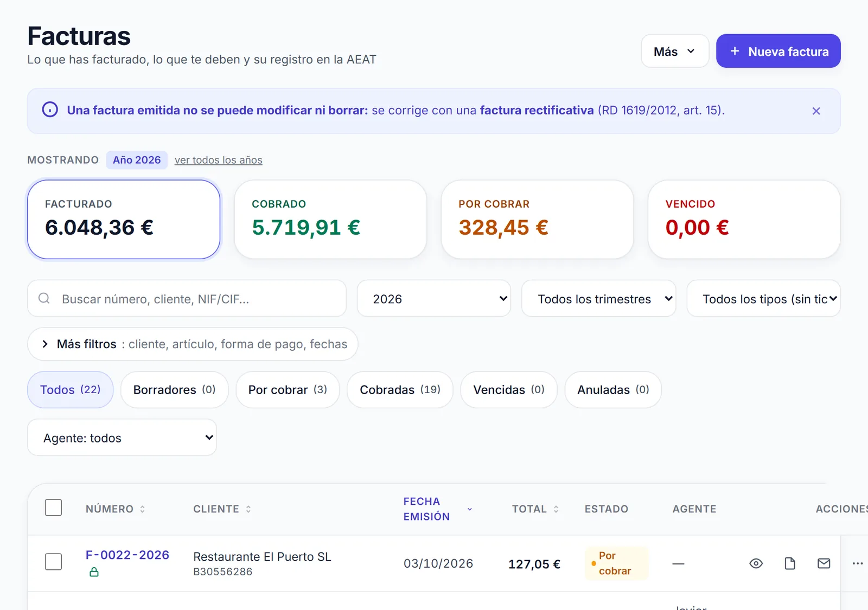Click the 03/10/2026 emission date
868x610 pixels.
(x=438, y=563)
